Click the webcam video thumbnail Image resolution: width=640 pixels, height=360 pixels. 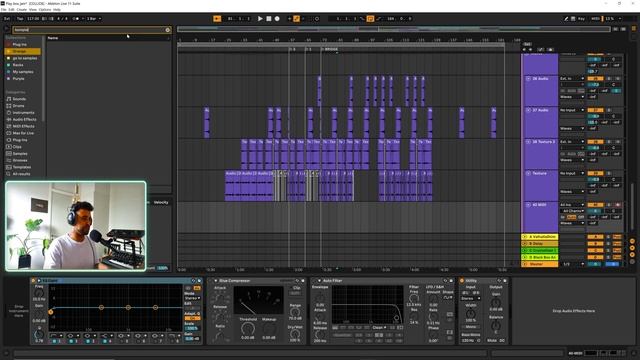pyautogui.click(x=76, y=226)
